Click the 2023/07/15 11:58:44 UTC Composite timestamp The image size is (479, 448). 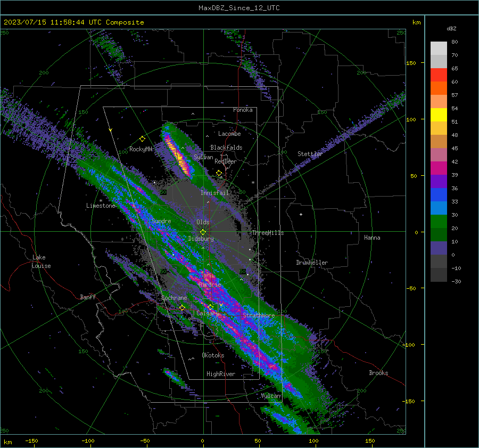coord(73,22)
